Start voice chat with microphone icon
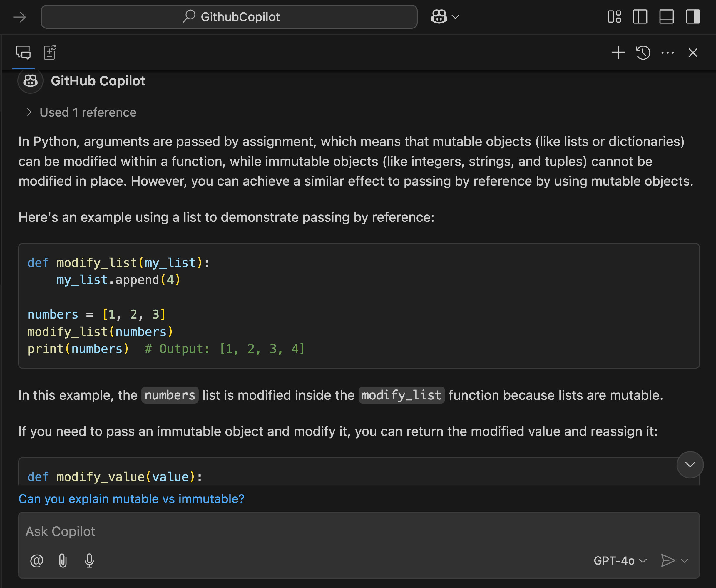The width and height of the screenshot is (716, 588). pyautogui.click(x=89, y=560)
